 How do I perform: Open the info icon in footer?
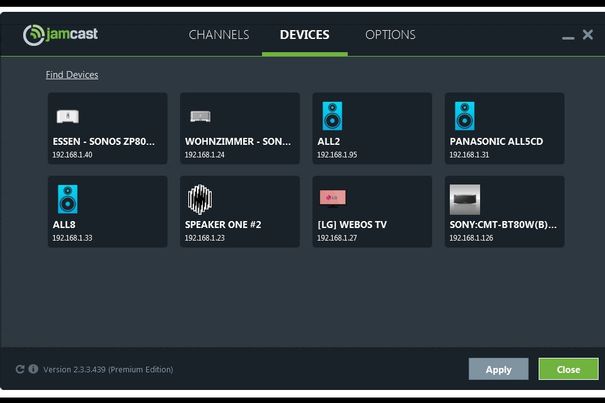coord(34,369)
